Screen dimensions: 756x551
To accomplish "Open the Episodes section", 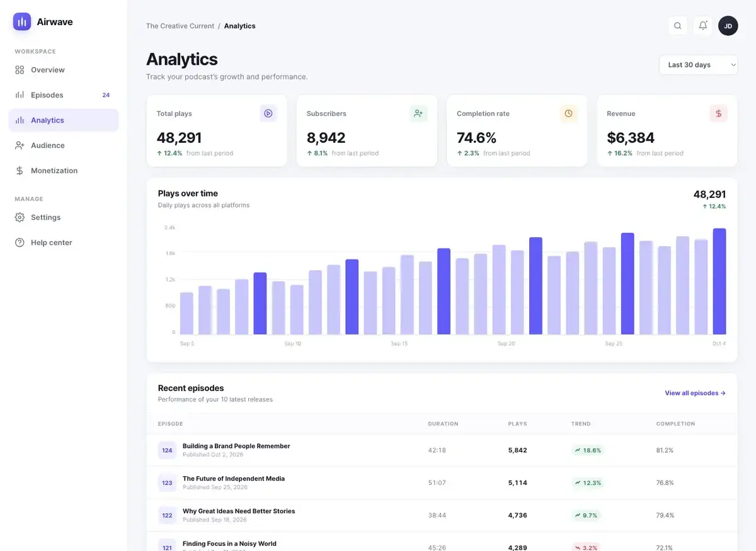I will [64, 95].
